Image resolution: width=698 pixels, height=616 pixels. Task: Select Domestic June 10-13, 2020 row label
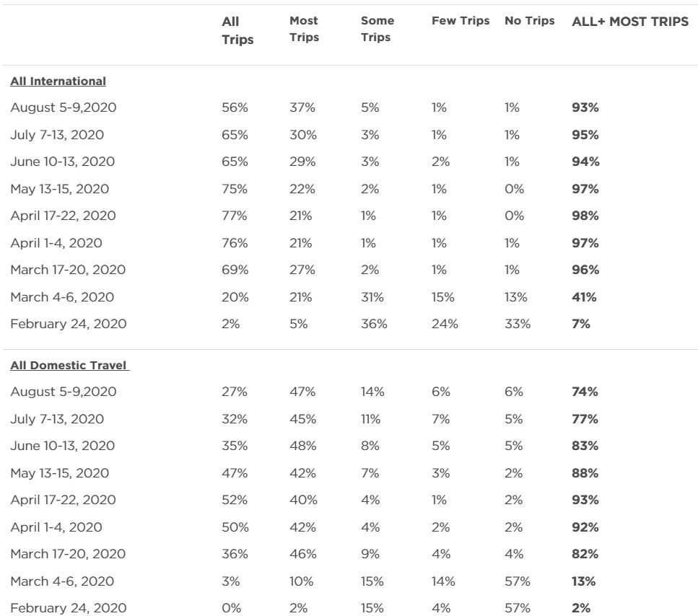[x=62, y=446]
